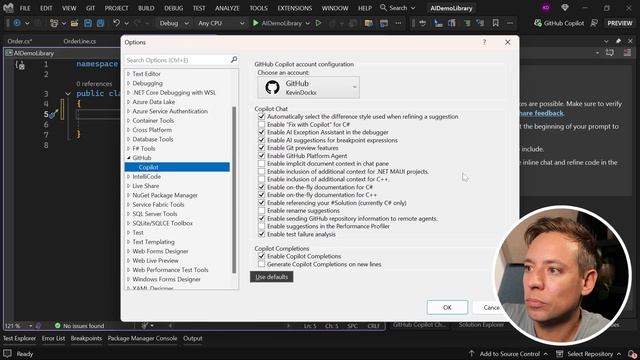Toggle Enable test failure analysis

[262, 234]
